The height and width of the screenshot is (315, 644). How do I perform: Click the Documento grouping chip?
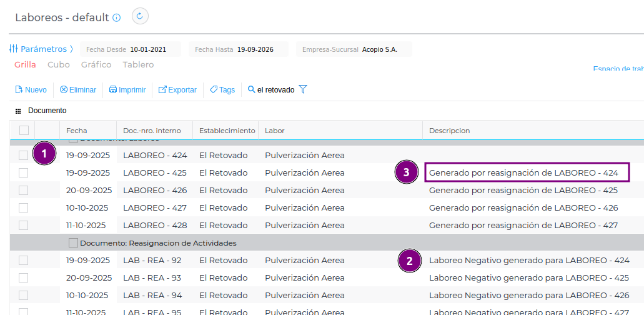(x=47, y=111)
